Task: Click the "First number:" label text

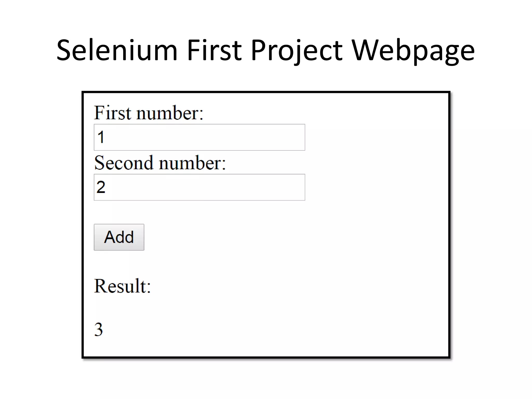Action: pos(148,113)
